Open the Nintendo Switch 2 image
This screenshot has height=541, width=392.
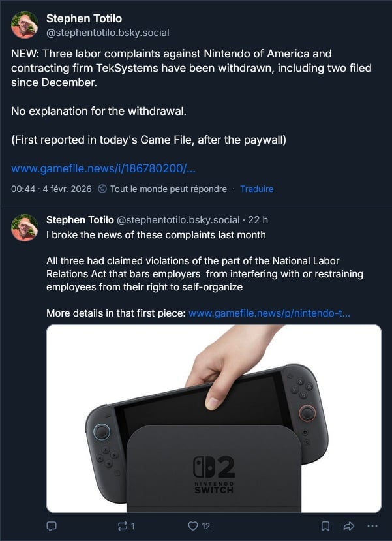tap(213, 418)
